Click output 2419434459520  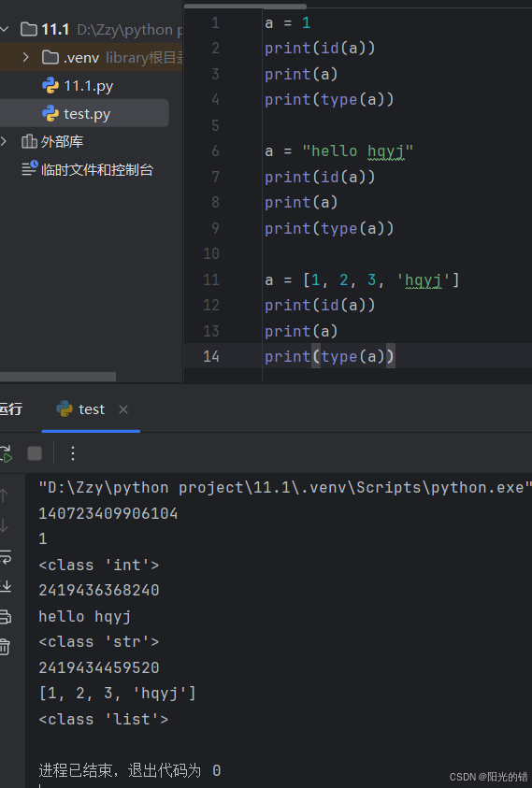click(99, 667)
